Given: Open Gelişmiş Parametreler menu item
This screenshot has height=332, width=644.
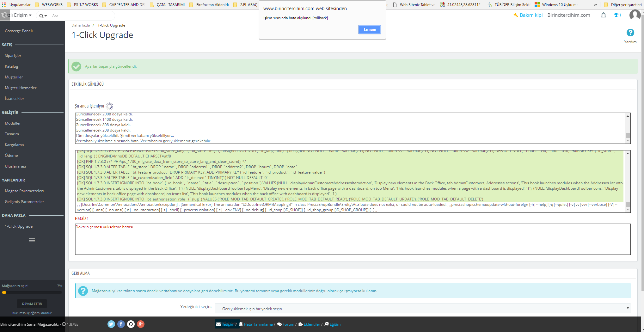Looking at the screenshot, I should [x=24, y=202].
